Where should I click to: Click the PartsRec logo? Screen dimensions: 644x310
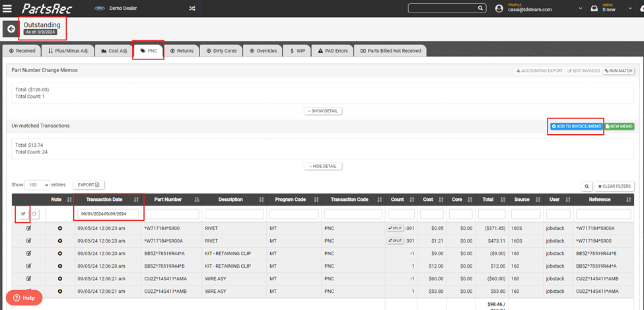[46, 8]
